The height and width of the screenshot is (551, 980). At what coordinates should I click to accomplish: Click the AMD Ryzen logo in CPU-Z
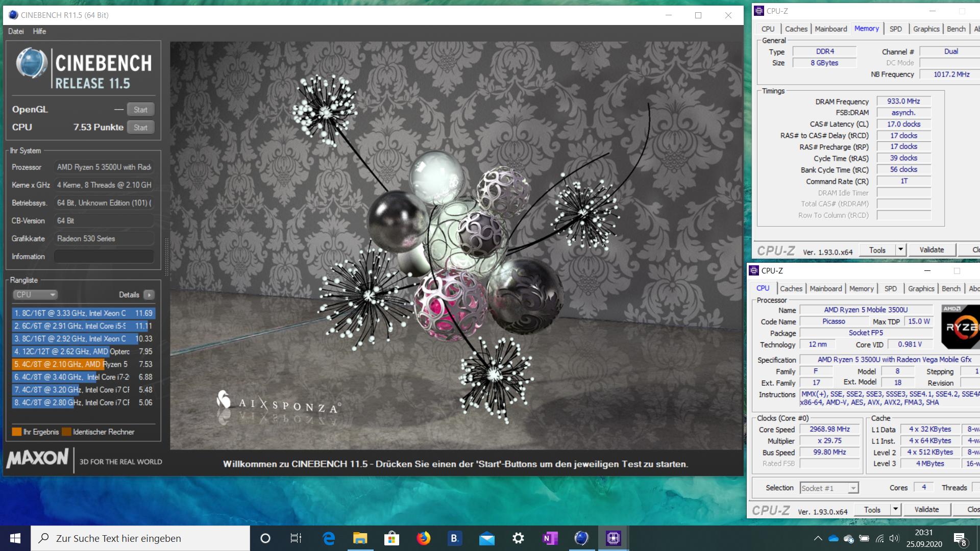click(x=960, y=327)
